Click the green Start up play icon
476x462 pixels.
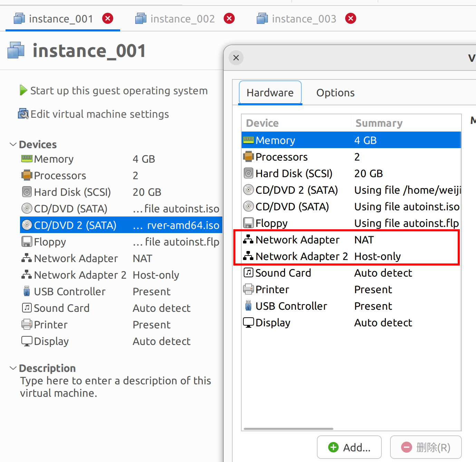click(x=23, y=90)
